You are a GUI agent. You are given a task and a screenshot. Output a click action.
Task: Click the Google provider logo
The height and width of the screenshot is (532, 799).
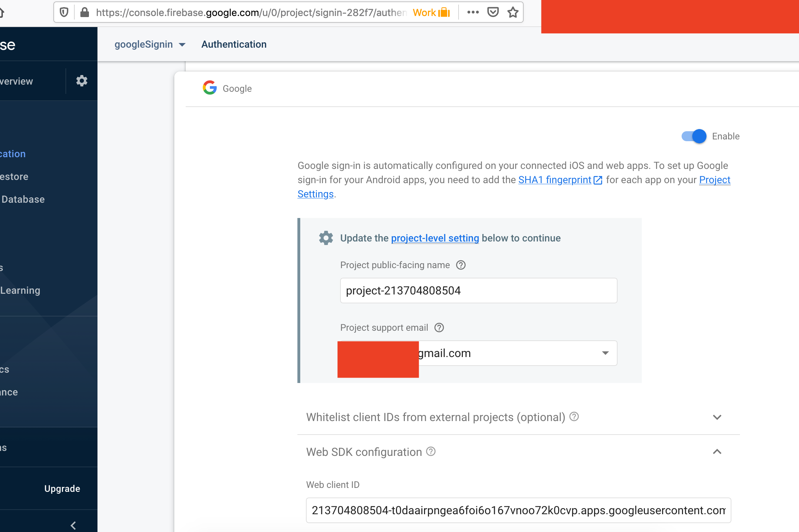(210, 88)
